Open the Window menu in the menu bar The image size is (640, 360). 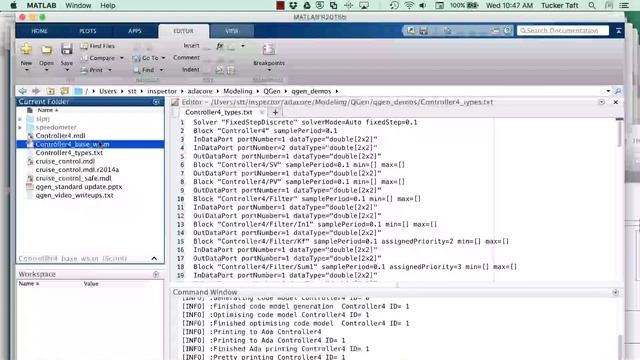tap(78, 5)
